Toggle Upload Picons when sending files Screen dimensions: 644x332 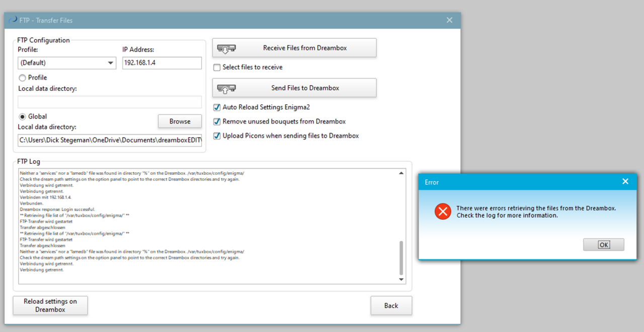[x=217, y=136]
